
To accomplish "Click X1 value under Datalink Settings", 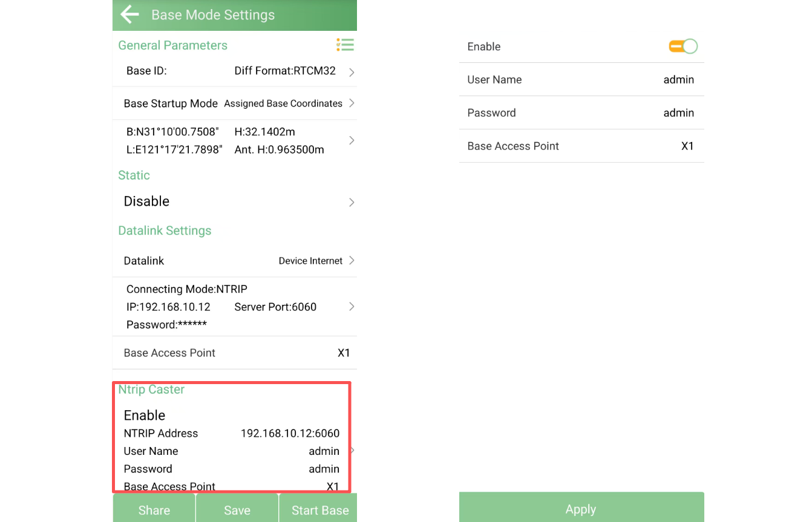I will (x=344, y=353).
